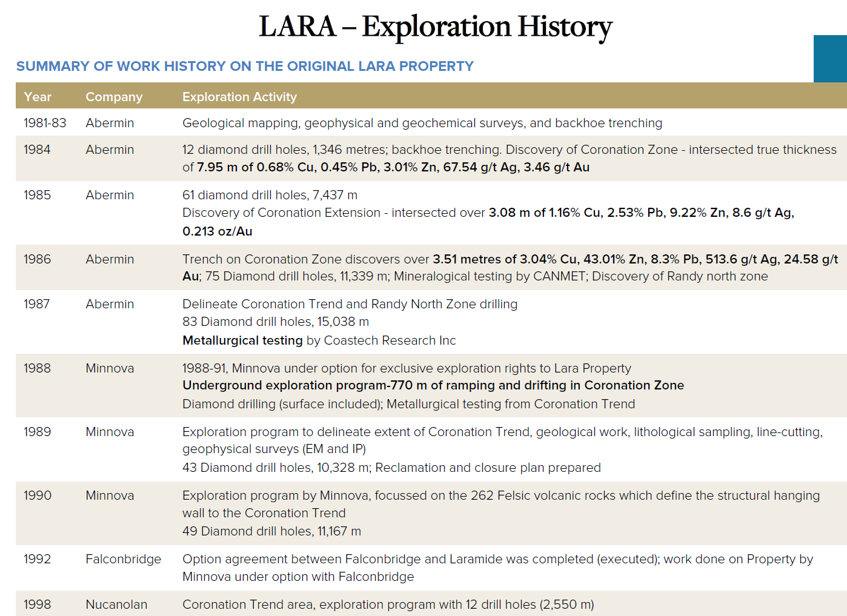Image resolution: width=847 pixels, height=616 pixels.
Task: Click 'Abermin' in the 1987 row
Action: click(x=110, y=304)
